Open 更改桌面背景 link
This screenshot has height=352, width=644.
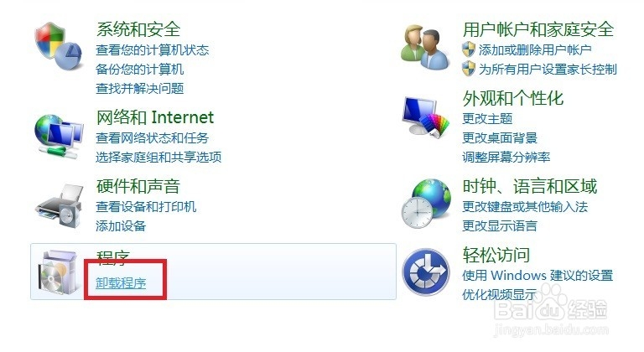click(500, 137)
